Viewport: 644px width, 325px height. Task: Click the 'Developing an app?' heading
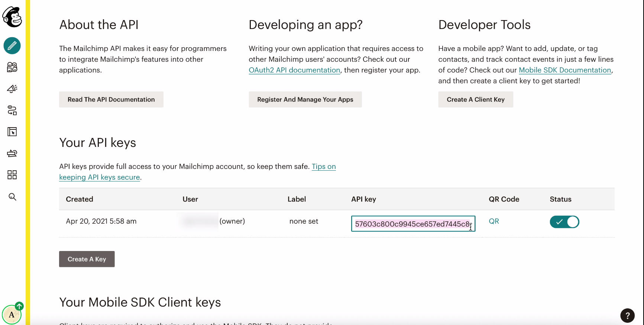pos(305,25)
